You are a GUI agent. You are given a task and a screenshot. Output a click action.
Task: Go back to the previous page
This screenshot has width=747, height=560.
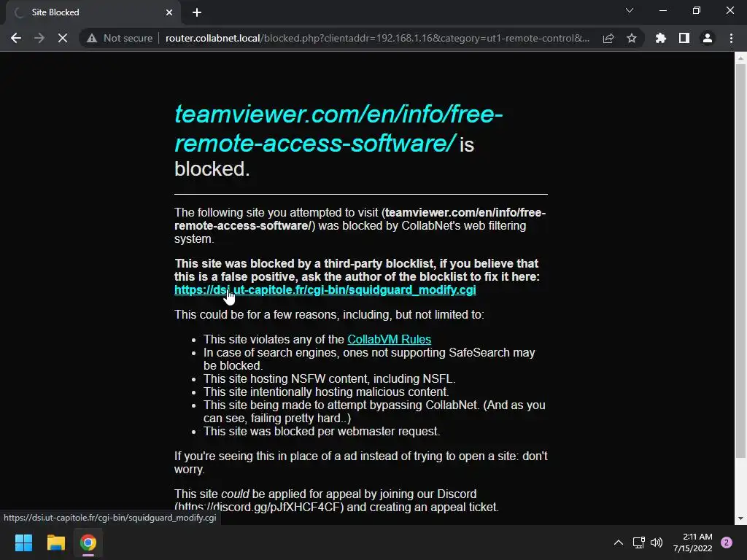(16, 38)
